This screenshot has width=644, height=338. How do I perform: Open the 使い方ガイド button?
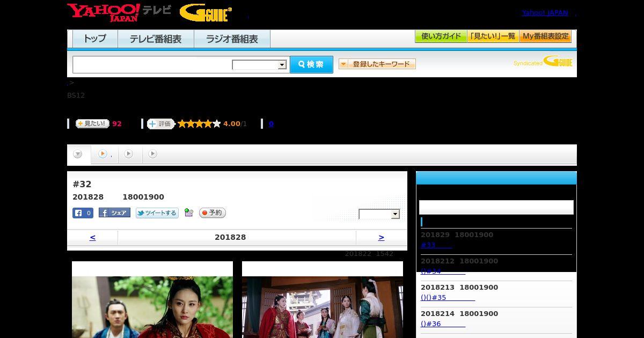click(x=441, y=36)
